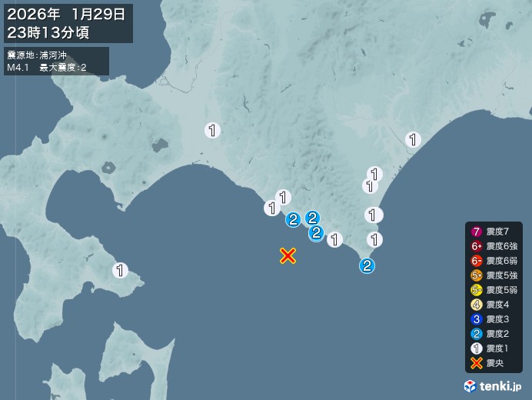Click the 2026年1月29日 date header

66,15
